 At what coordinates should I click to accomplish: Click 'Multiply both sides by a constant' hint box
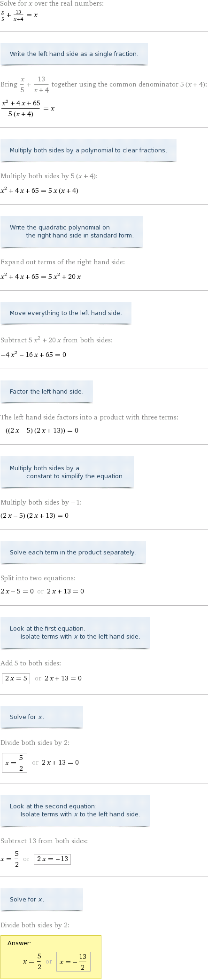coord(67,472)
